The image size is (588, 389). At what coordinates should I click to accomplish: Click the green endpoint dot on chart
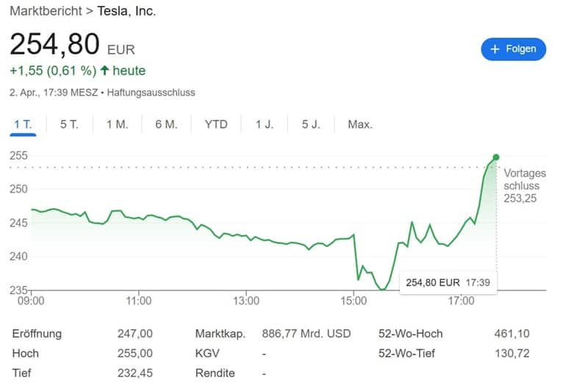[x=496, y=157]
